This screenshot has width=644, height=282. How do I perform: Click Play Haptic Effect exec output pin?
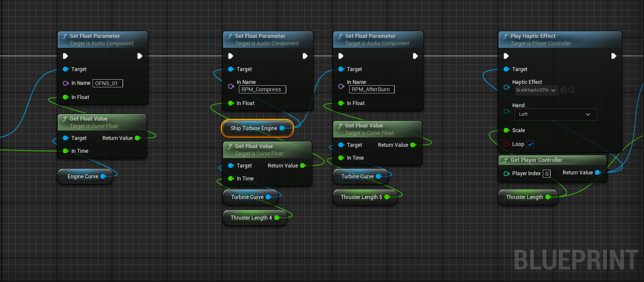(x=614, y=56)
